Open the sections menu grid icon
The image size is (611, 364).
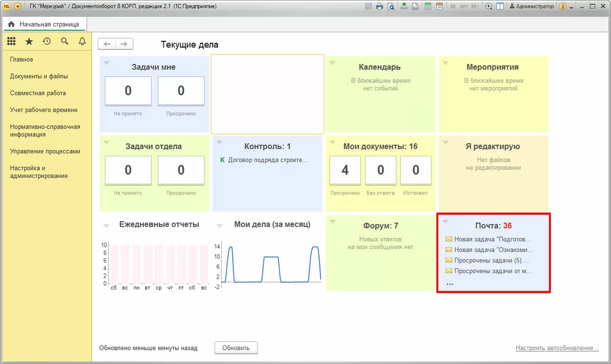[11, 42]
